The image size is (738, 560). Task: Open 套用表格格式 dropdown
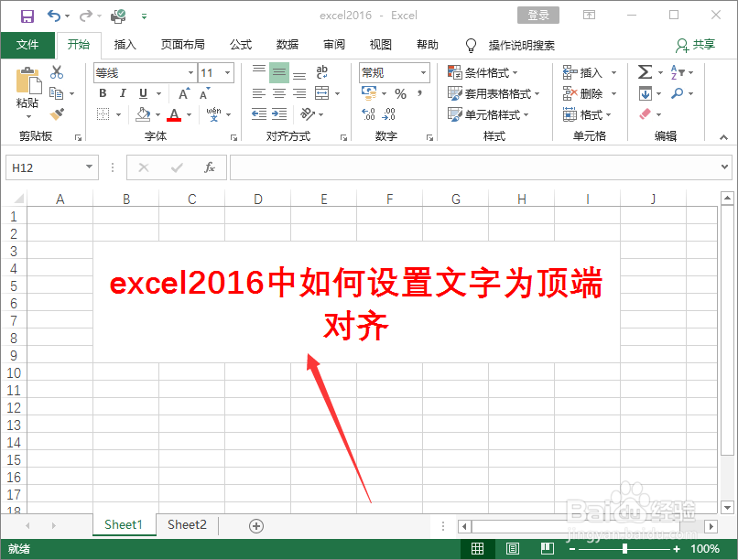494,93
